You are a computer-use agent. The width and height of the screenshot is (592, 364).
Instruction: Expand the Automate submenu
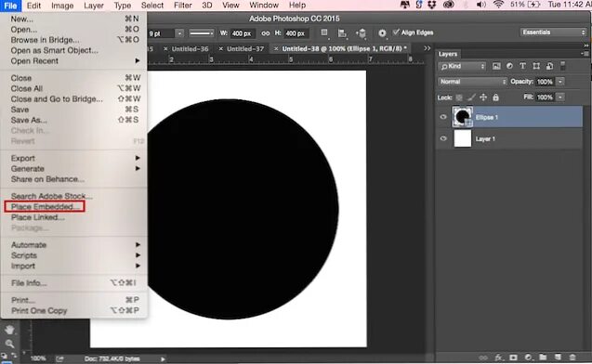[74, 245]
